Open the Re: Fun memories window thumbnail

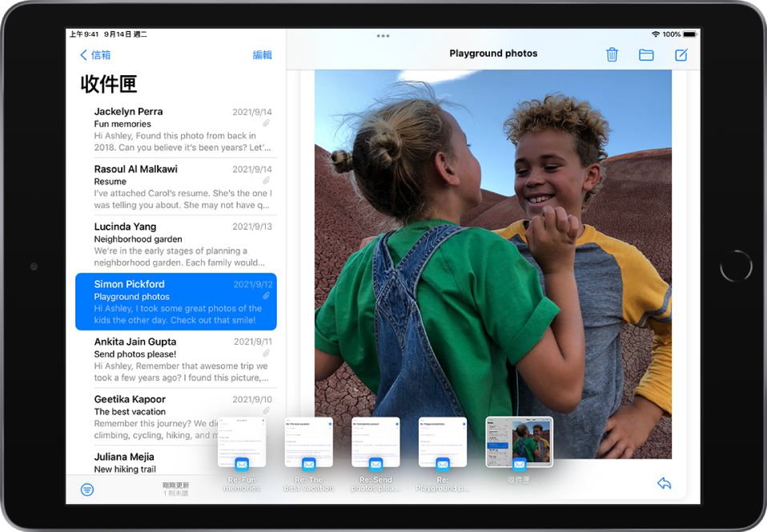pos(242,442)
